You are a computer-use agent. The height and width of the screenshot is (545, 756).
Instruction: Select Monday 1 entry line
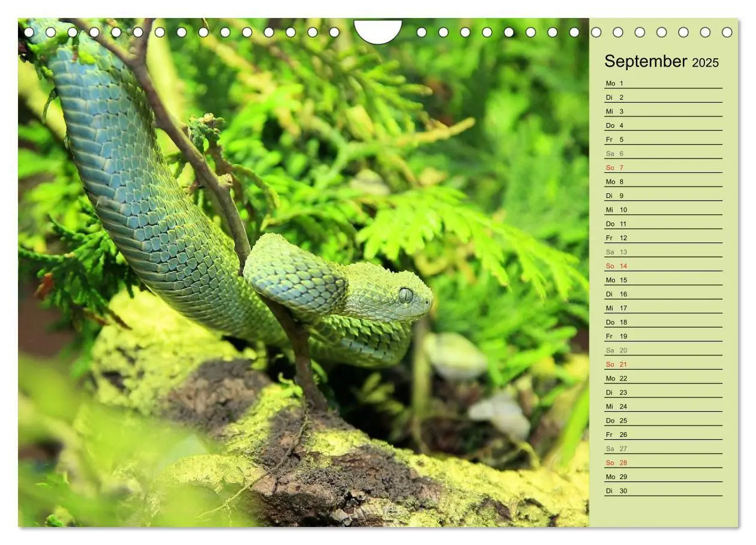663,83
